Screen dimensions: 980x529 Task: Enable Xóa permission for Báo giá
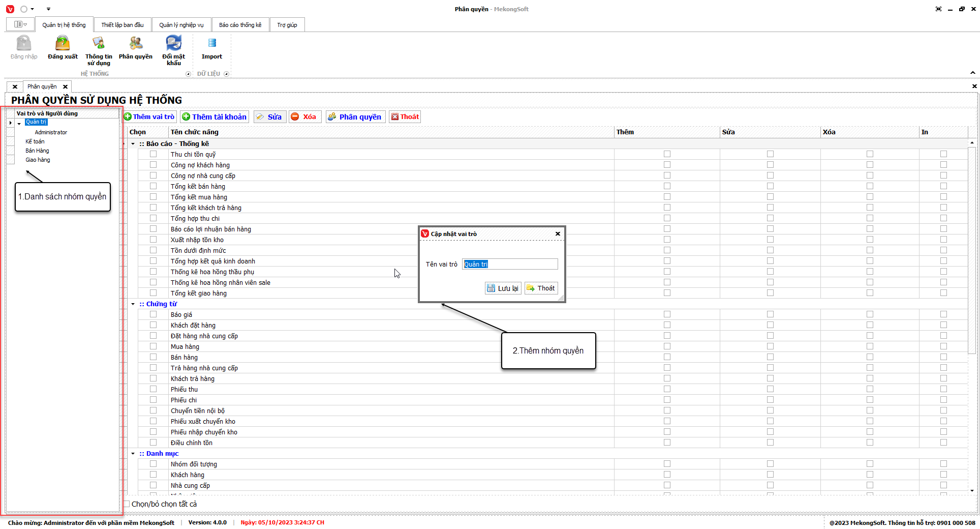click(870, 314)
